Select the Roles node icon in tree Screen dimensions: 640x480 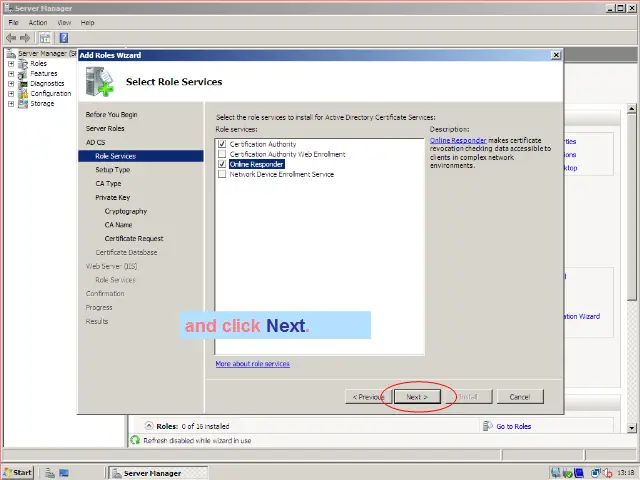click(23, 64)
